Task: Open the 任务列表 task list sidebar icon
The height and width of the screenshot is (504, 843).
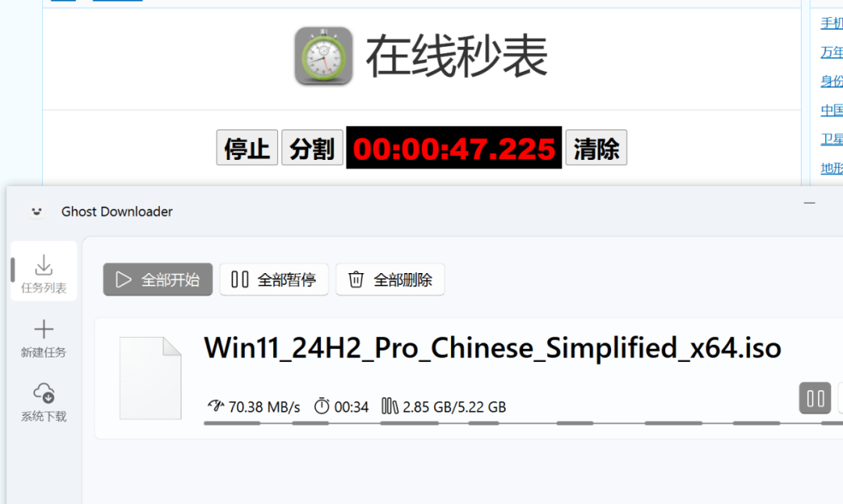Action: pyautogui.click(x=44, y=265)
